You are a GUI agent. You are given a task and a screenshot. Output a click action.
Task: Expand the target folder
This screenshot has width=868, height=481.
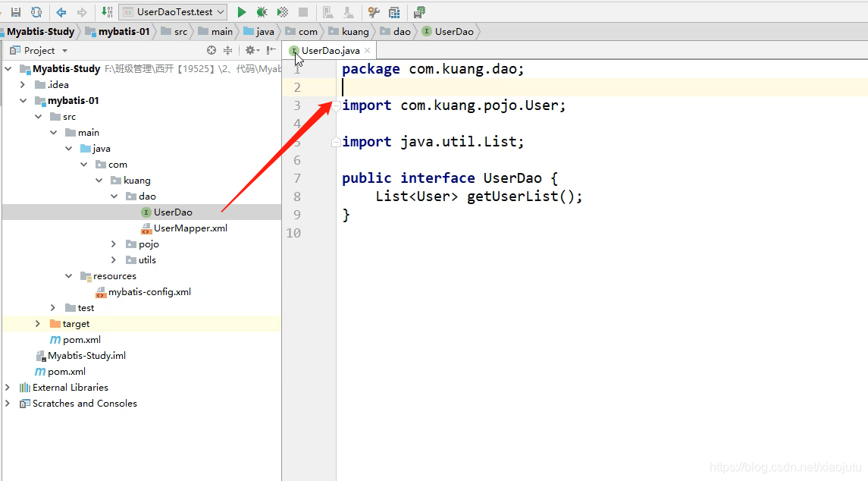point(38,324)
